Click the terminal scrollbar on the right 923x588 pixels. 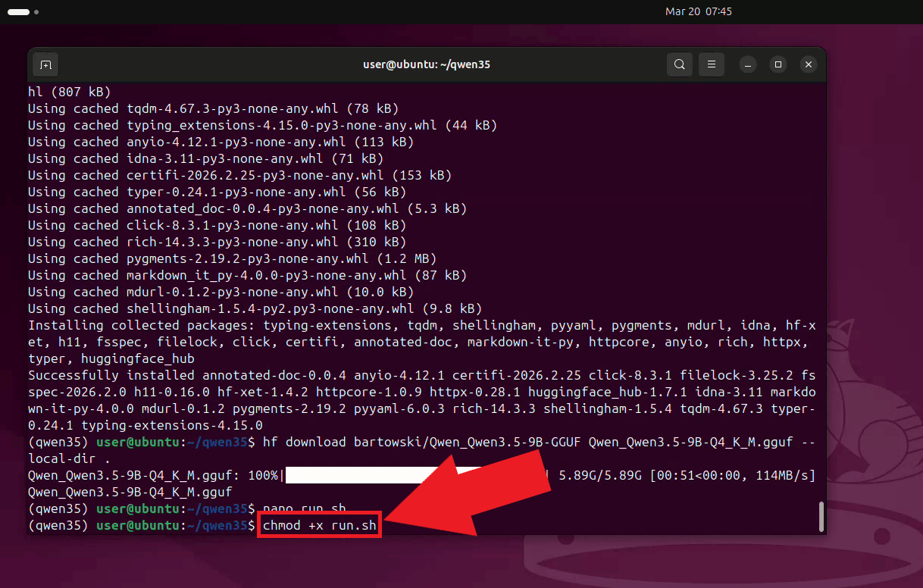[x=821, y=517]
